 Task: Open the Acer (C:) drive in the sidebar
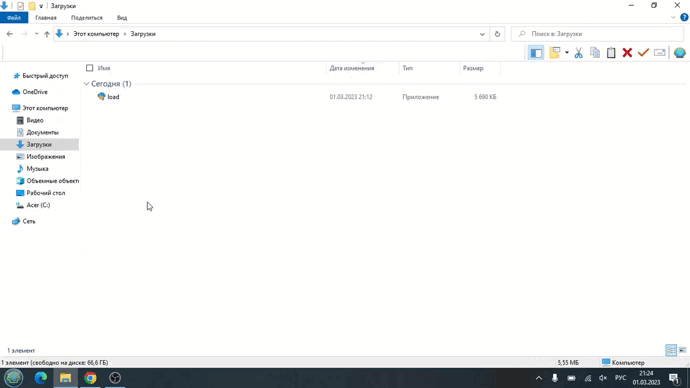[x=38, y=205]
